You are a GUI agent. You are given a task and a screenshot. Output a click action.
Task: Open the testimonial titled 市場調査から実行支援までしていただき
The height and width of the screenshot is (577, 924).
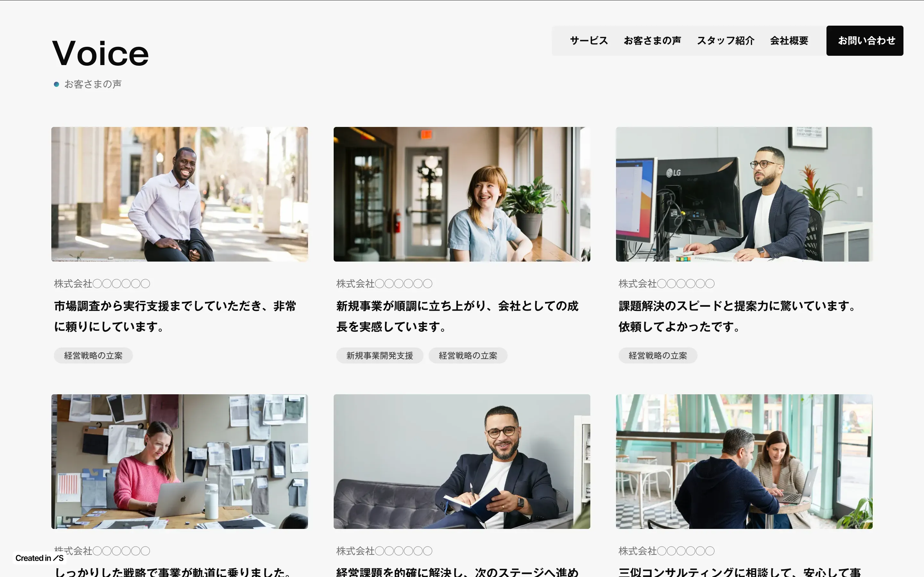point(175,316)
